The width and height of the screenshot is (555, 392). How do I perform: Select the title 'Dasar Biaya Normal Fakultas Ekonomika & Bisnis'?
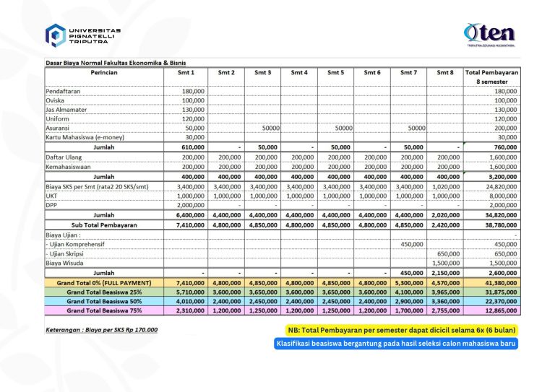tap(115, 63)
